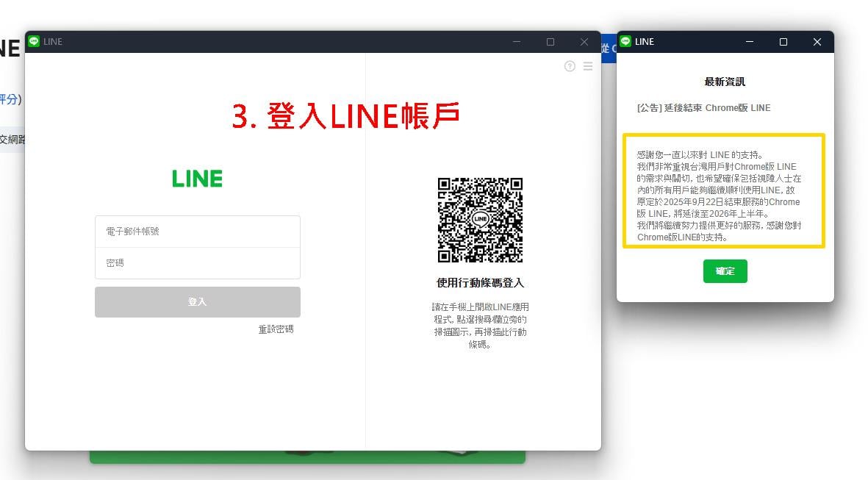Minimize the announcement LINE window
The image size is (868, 480).
coord(750,42)
